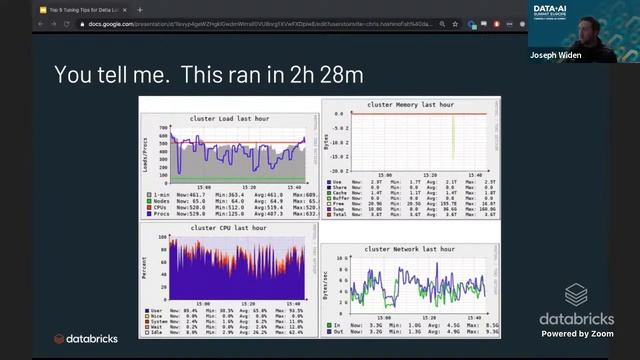Click the 'Nodes' legend entry in Load graph
The image size is (640, 360).
[158, 201]
